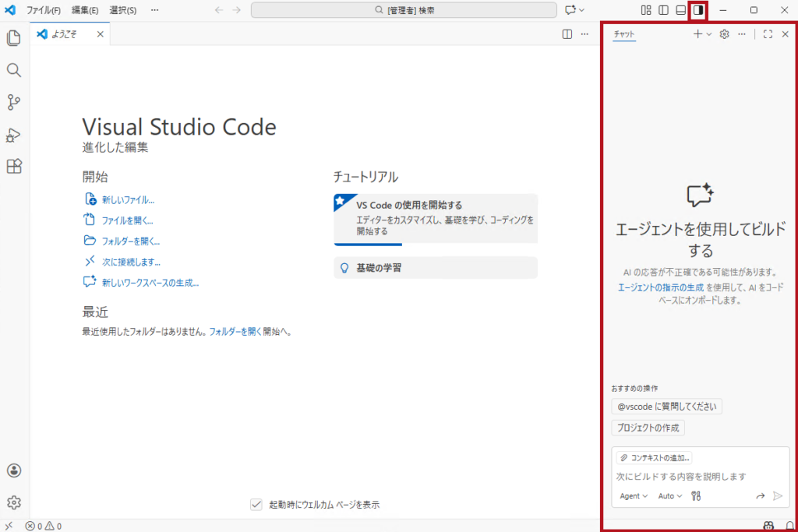Open the ファイル(F) menu
The height and width of the screenshot is (532, 798).
point(42,10)
